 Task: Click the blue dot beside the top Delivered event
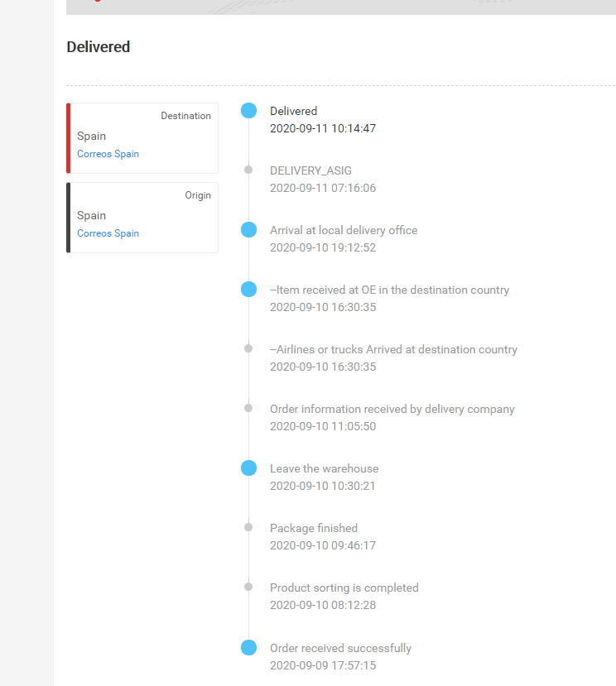tap(248, 111)
